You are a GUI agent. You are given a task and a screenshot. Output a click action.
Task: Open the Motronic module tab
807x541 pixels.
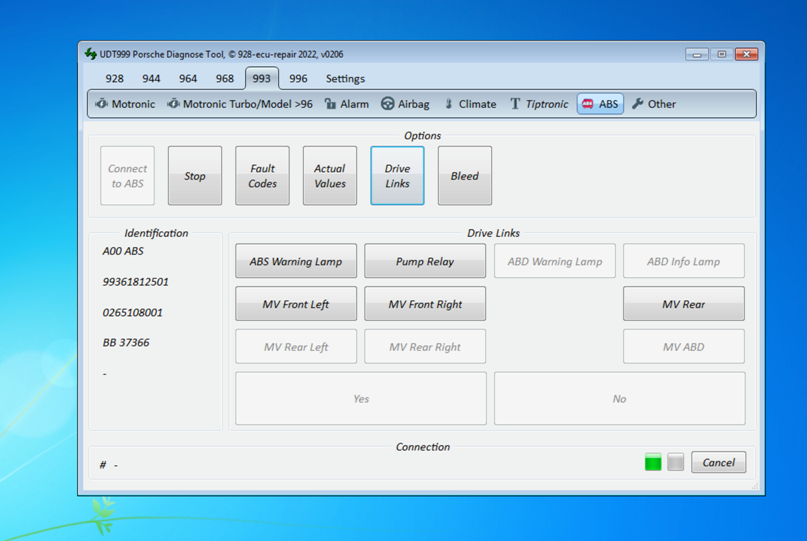(x=126, y=104)
